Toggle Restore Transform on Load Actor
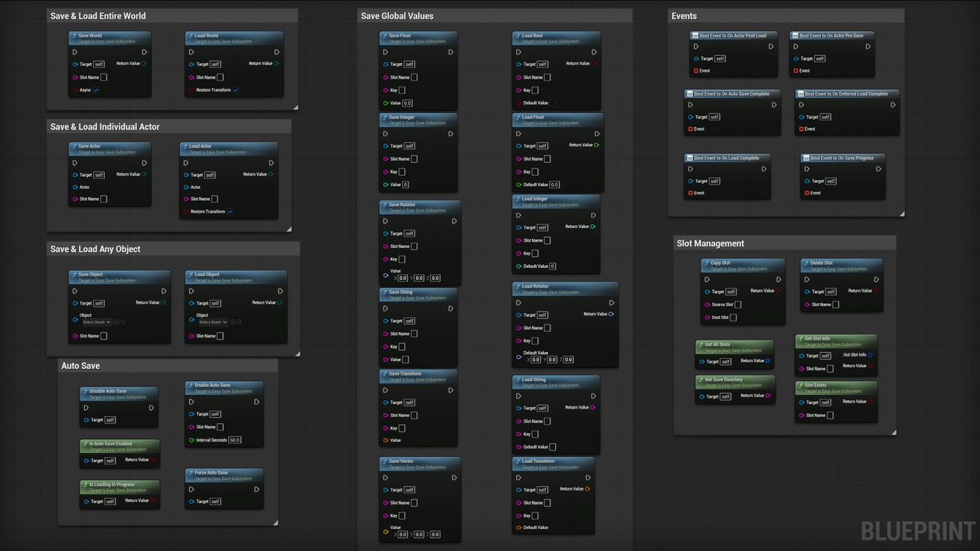The width and height of the screenshot is (980, 551). [x=230, y=212]
